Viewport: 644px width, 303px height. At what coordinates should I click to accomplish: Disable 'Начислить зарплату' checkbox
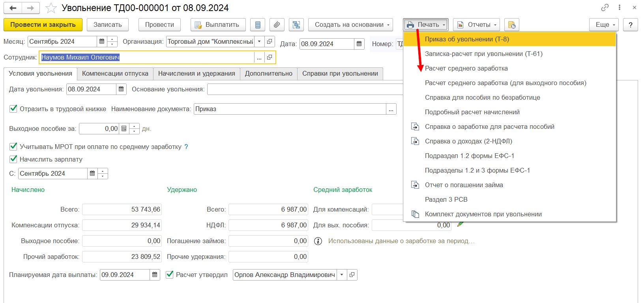pos(13,159)
